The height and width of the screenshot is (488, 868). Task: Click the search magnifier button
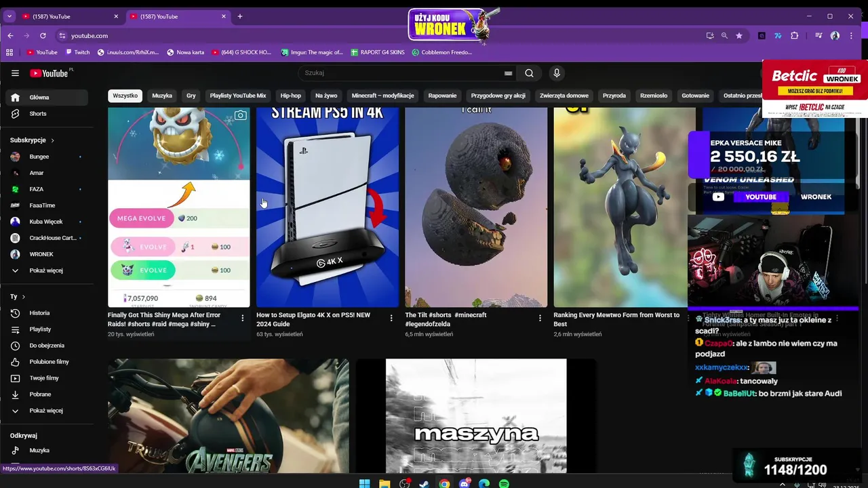[529, 73]
